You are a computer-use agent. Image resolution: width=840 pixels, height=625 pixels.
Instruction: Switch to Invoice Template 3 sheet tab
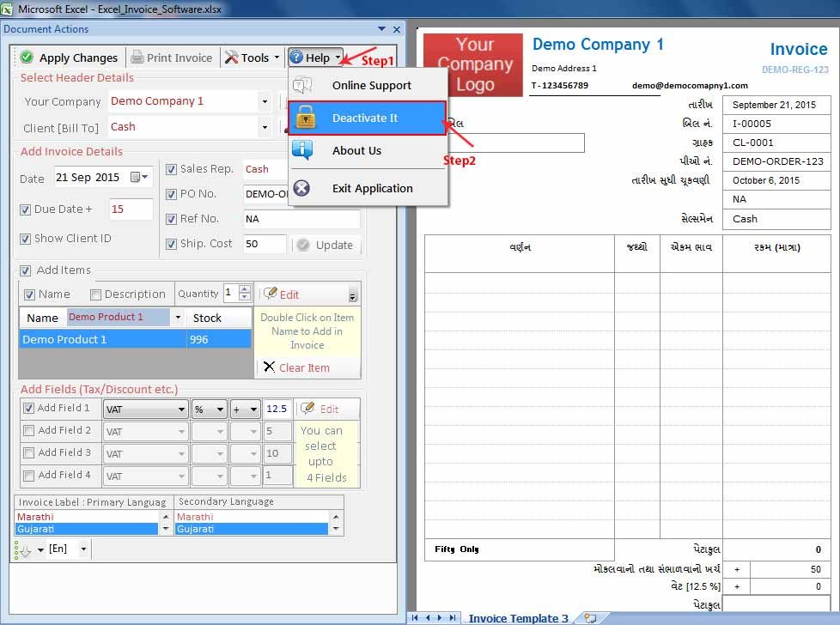[x=518, y=619]
